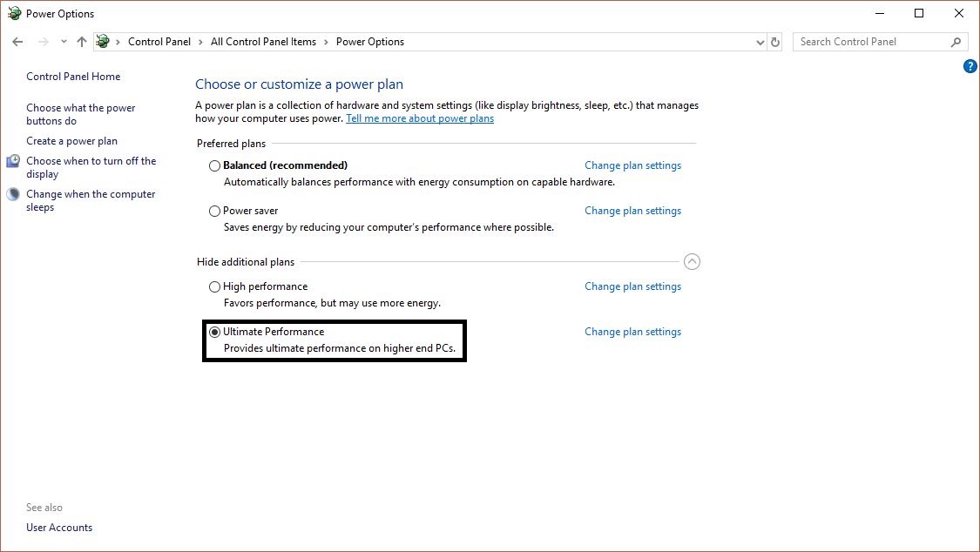Go back with the back arrow
This screenshot has width=980, height=552.
pyautogui.click(x=17, y=42)
